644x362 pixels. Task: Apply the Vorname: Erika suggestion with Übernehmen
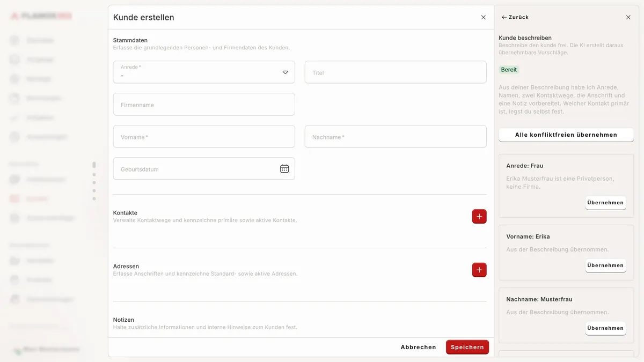pos(605,265)
